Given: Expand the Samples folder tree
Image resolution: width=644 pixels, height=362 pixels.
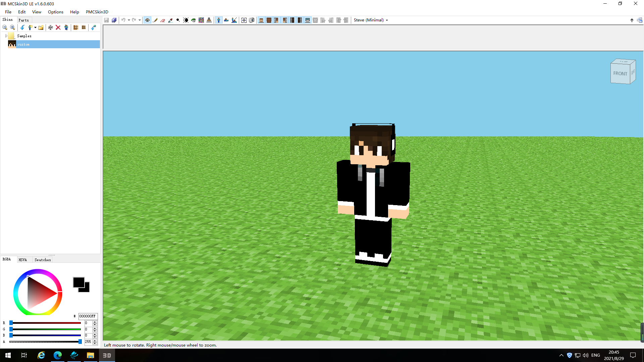Looking at the screenshot, I should point(6,36).
